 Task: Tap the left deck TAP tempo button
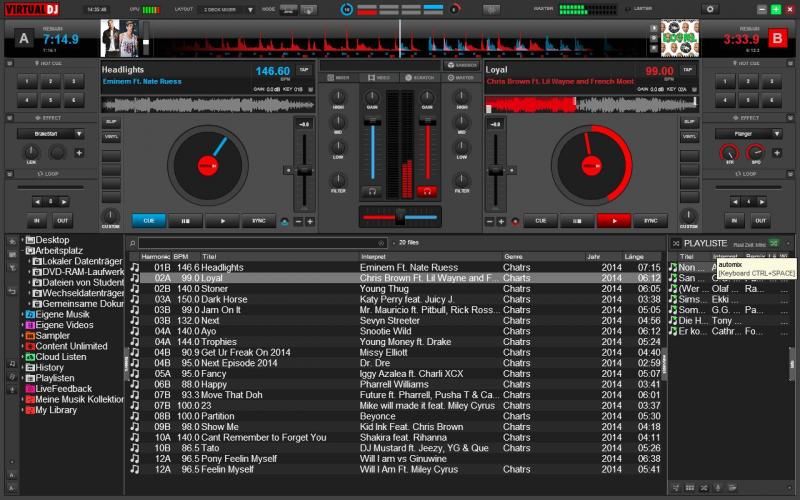tap(304, 70)
